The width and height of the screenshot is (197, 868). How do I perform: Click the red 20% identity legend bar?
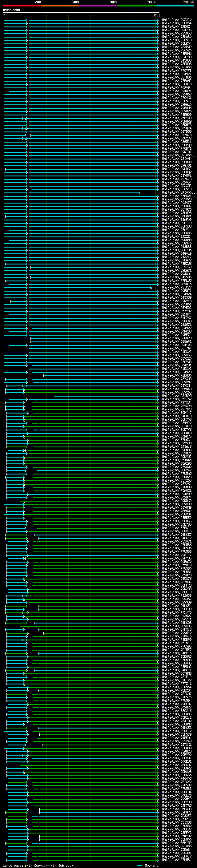22,6
